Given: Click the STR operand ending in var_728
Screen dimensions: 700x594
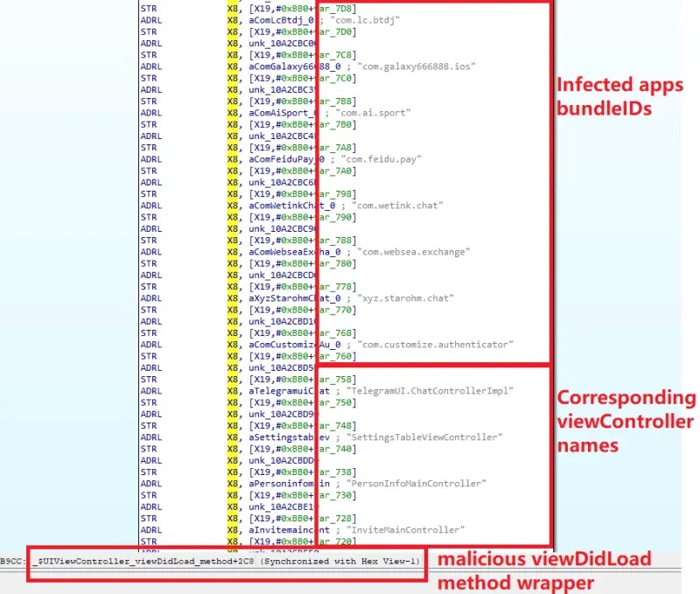Looking at the screenshot, I should 303,519.
